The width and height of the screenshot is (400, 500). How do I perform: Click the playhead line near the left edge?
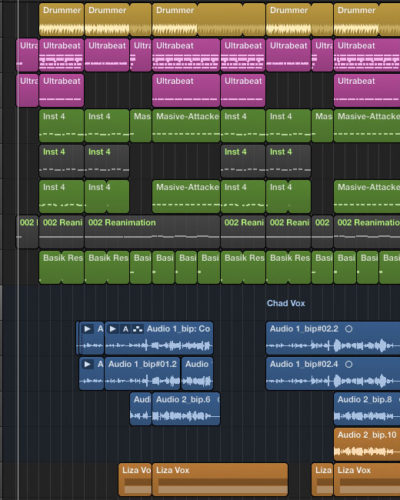click(x=18, y=250)
